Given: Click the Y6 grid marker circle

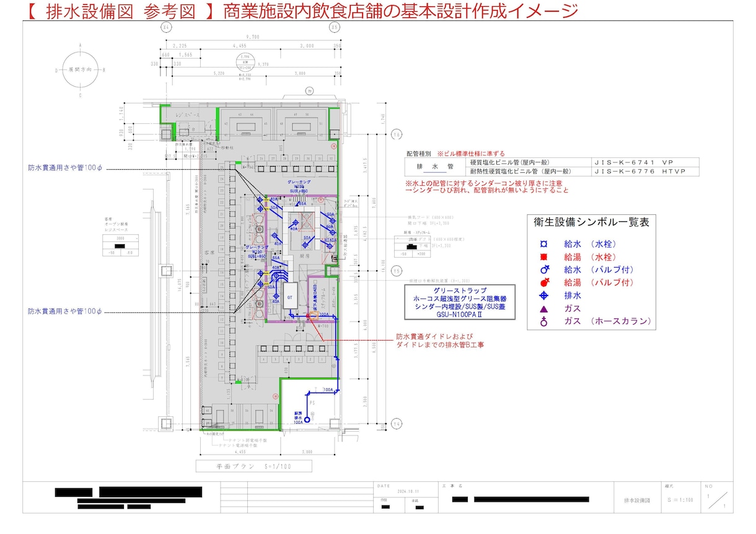Looking at the screenshot, I should [397, 134].
